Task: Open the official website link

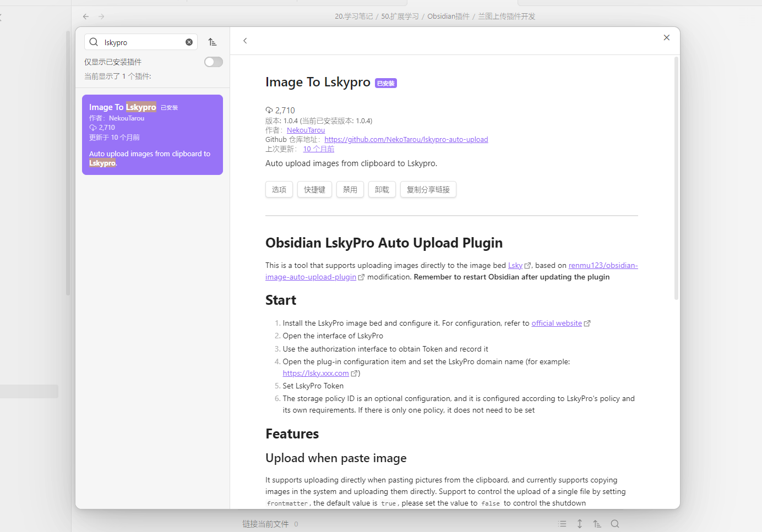Action: tap(557, 323)
